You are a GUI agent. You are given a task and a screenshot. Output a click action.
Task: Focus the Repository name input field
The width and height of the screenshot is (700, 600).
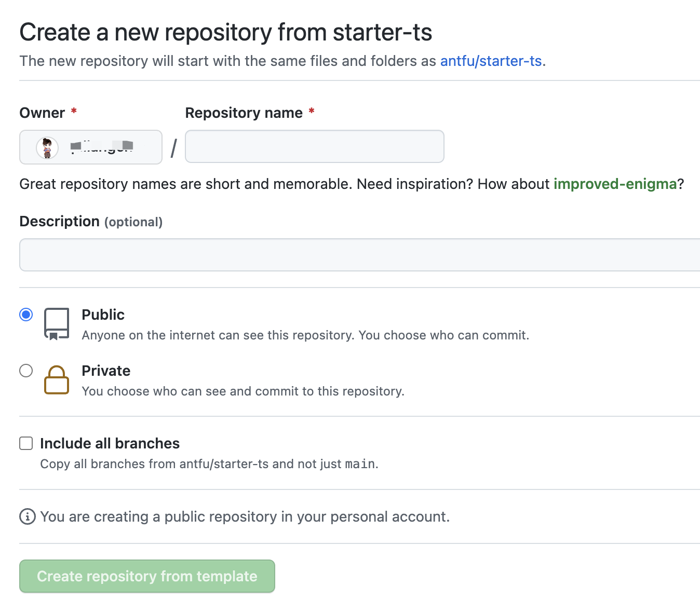tap(314, 146)
